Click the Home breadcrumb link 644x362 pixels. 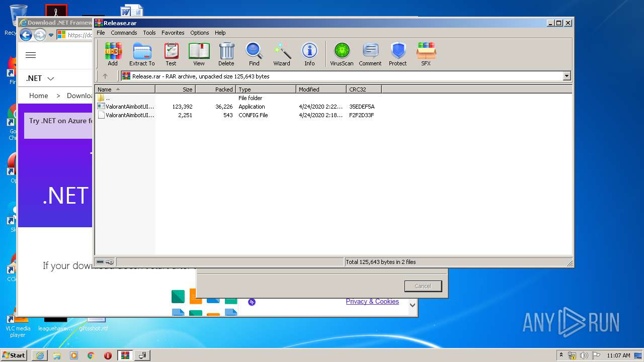39,96
